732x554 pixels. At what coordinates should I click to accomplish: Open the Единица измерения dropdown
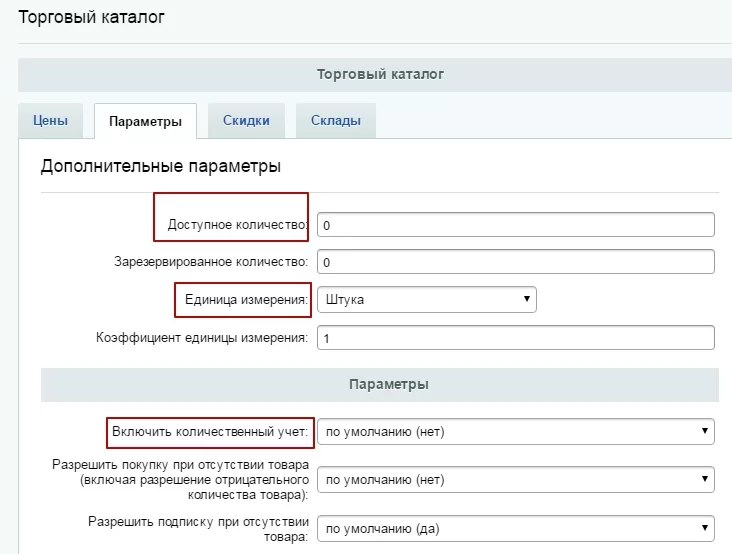click(427, 300)
